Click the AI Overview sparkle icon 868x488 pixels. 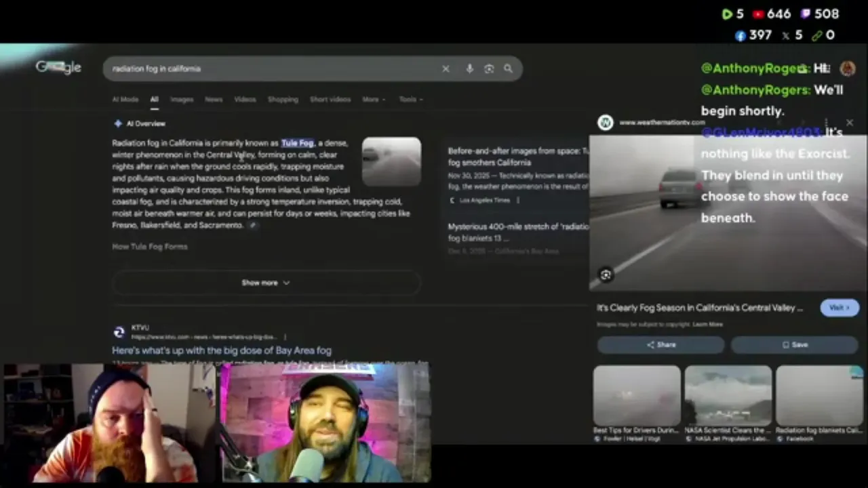coord(118,123)
